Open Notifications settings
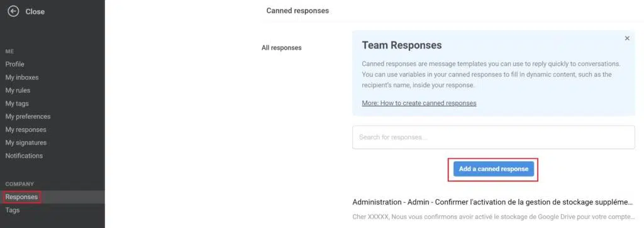 24,156
